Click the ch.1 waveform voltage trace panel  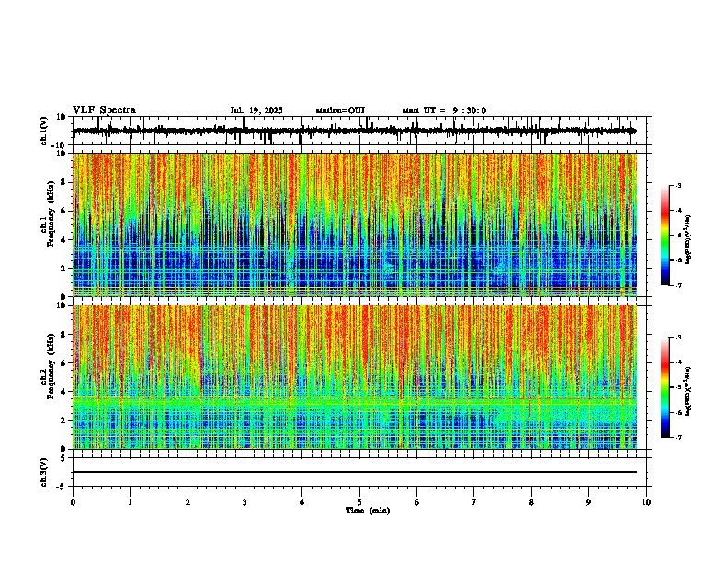coord(361,131)
